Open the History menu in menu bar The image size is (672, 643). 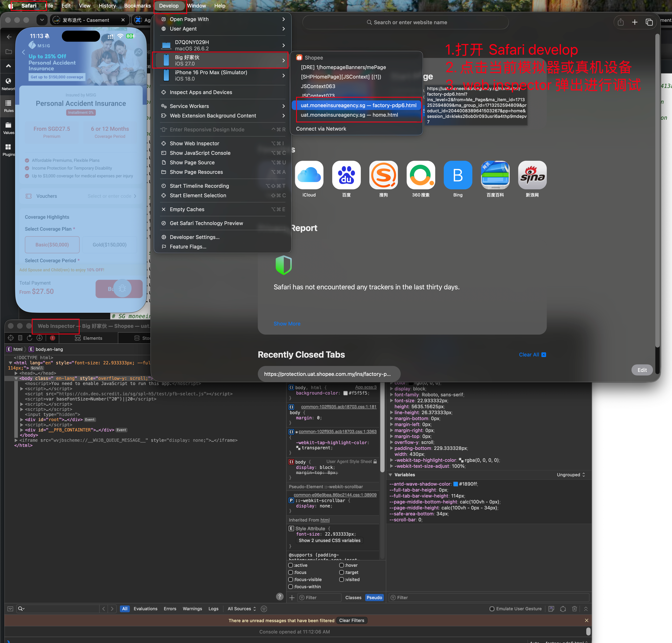click(107, 6)
